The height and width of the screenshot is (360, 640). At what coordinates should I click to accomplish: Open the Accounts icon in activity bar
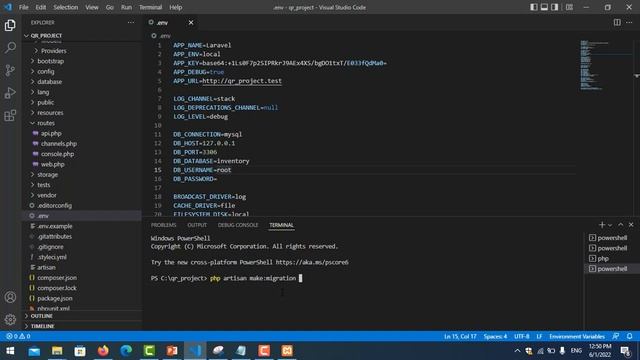(x=10, y=297)
